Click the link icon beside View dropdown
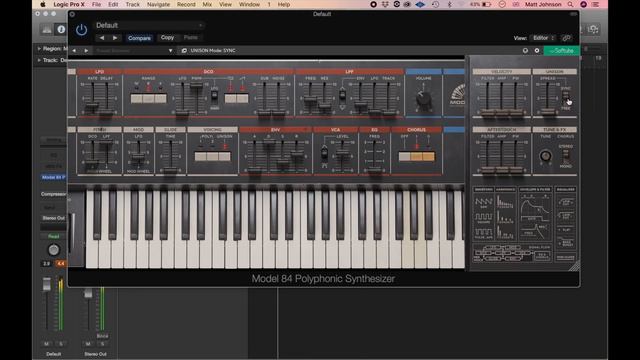Image resolution: width=640 pixels, height=360 pixels. click(x=567, y=38)
